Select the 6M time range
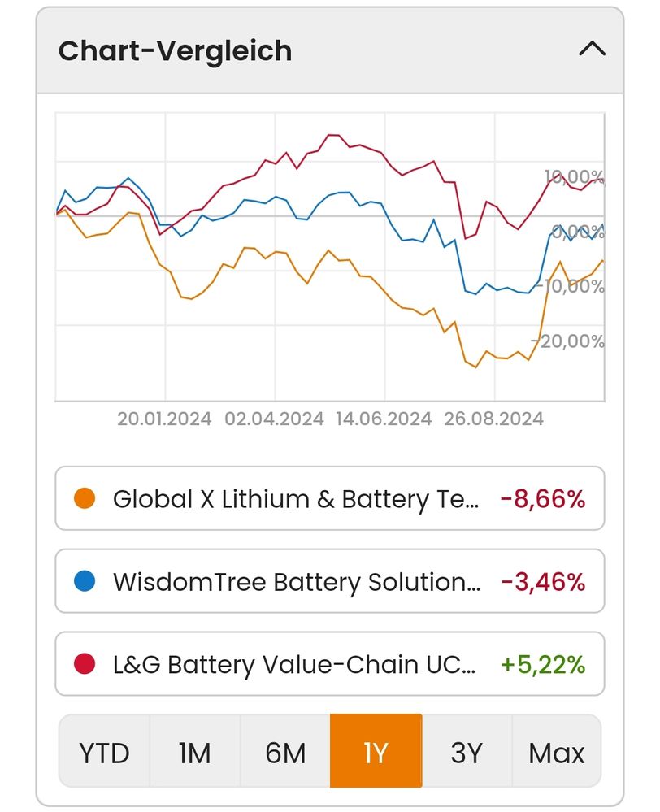 (x=285, y=752)
